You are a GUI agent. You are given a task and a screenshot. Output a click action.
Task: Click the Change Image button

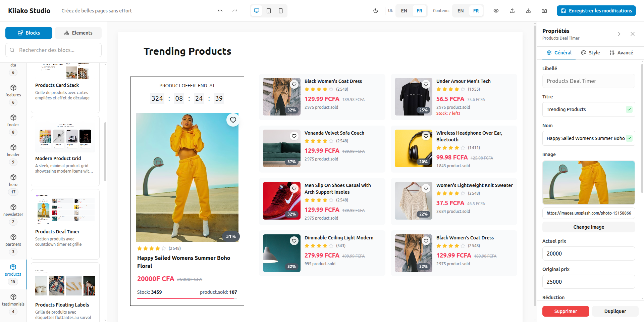pos(589,227)
